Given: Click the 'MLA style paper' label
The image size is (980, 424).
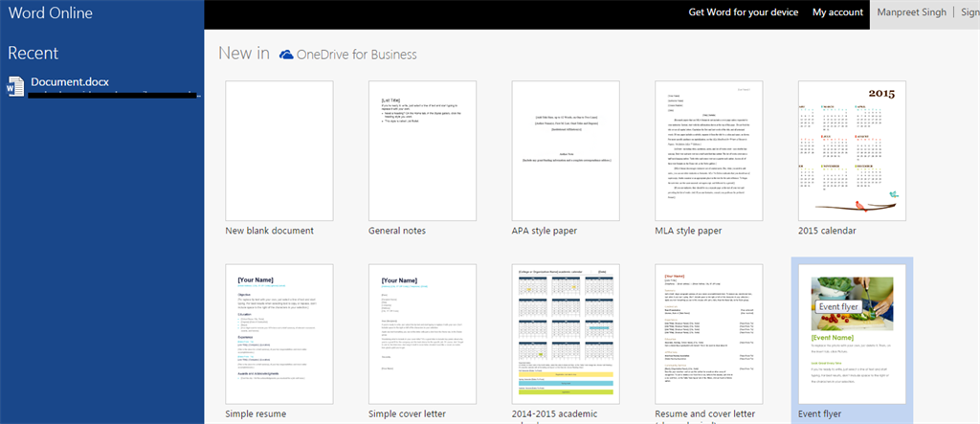Looking at the screenshot, I should coord(688,231).
